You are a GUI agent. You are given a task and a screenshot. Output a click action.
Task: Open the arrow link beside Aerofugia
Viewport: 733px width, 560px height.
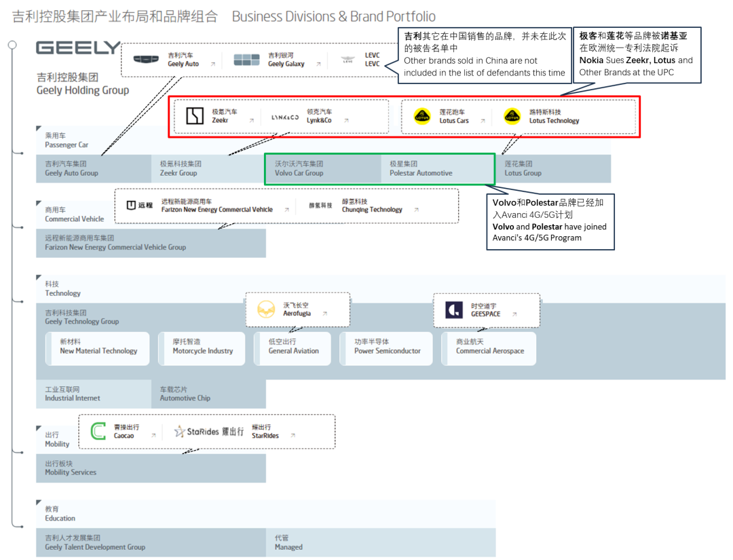pos(325,314)
